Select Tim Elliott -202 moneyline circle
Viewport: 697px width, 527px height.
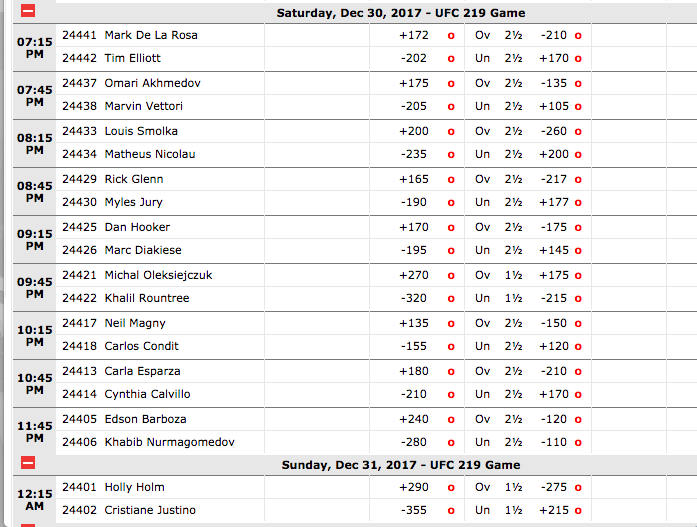tap(451, 59)
